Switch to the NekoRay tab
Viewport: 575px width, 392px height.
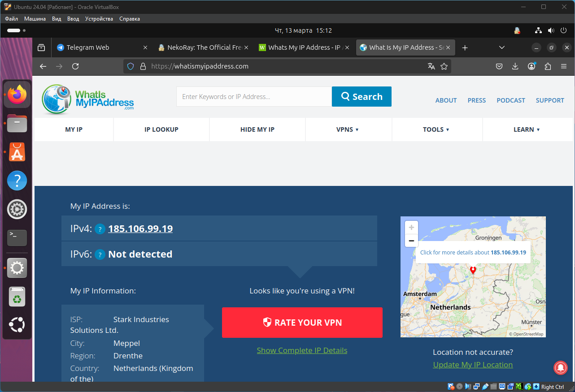point(204,47)
